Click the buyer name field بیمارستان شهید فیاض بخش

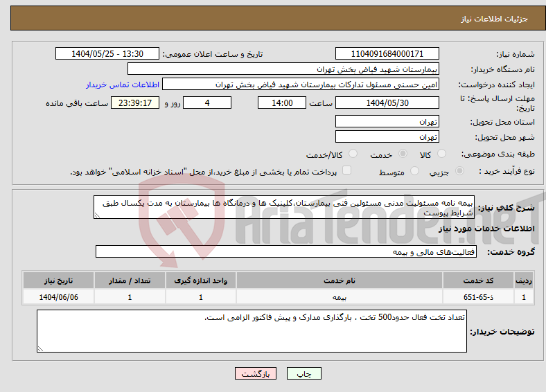[283, 69]
